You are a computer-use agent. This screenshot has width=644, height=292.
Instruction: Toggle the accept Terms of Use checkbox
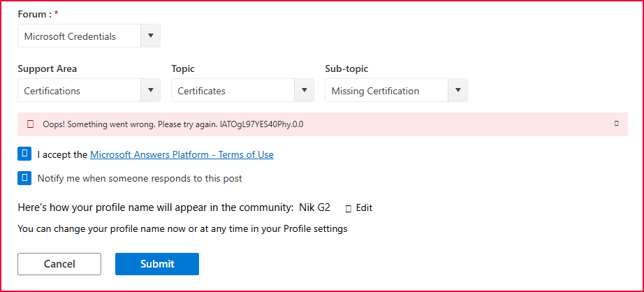pos(24,154)
